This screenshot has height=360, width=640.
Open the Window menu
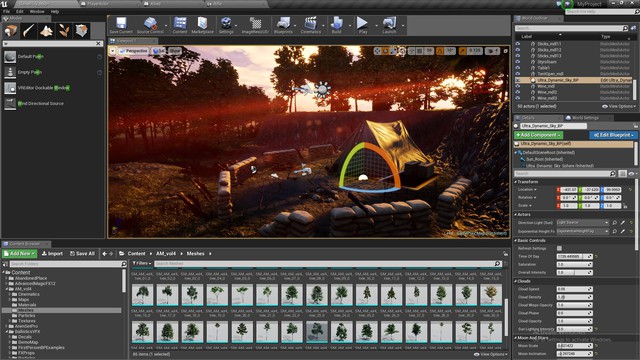pyautogui.click(x=37, y=11)
